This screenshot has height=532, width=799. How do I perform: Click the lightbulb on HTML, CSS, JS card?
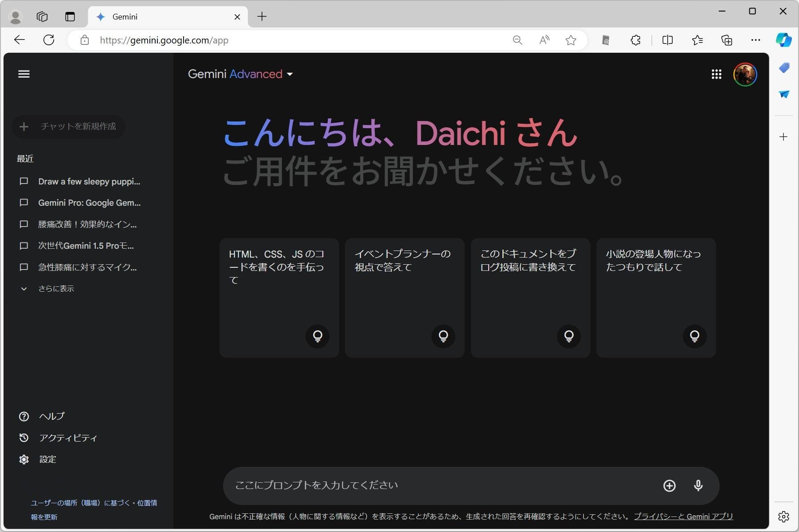pos(317,336)
